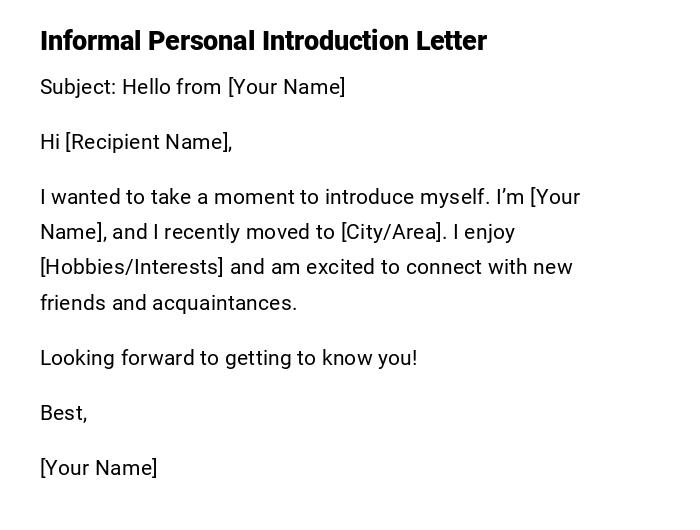Click the word "Subject:" in the subject line

point(78,87)
